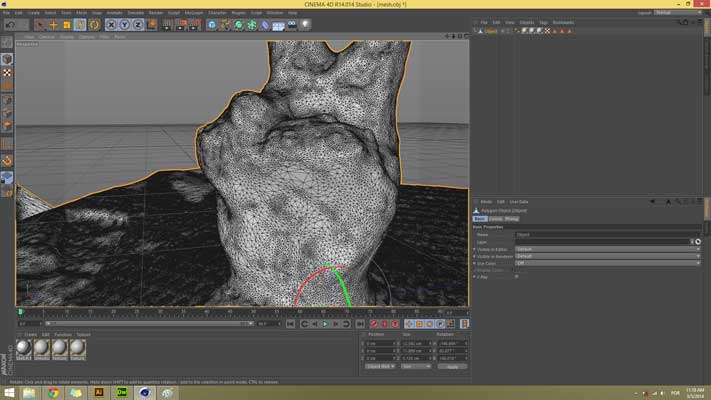
Task: Open the Use Color dropdown
Action: pos(606,263)
